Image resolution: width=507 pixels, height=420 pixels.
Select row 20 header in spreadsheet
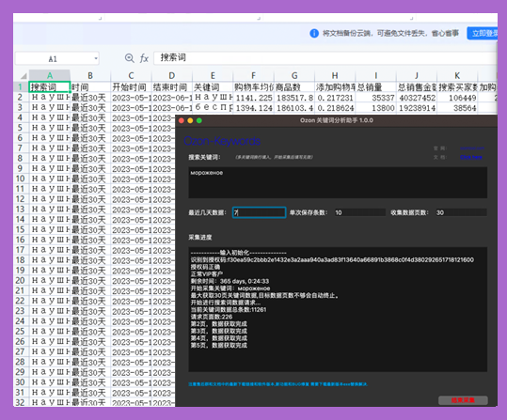[x=21, y=280]
